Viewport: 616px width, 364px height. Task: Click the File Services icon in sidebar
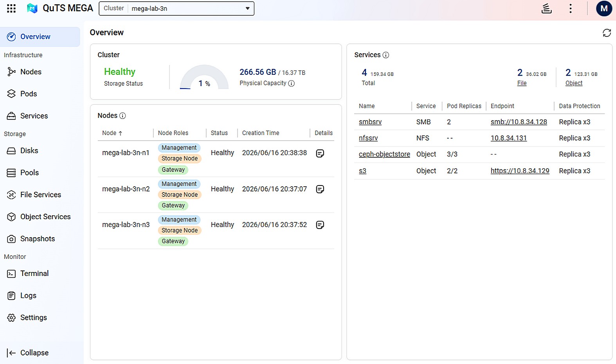point(11,195)
